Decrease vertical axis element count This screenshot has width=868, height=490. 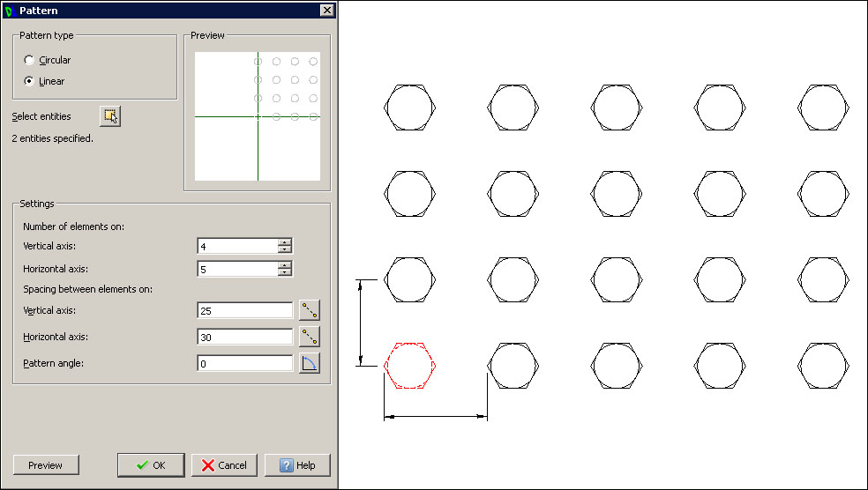pos(285,249)
